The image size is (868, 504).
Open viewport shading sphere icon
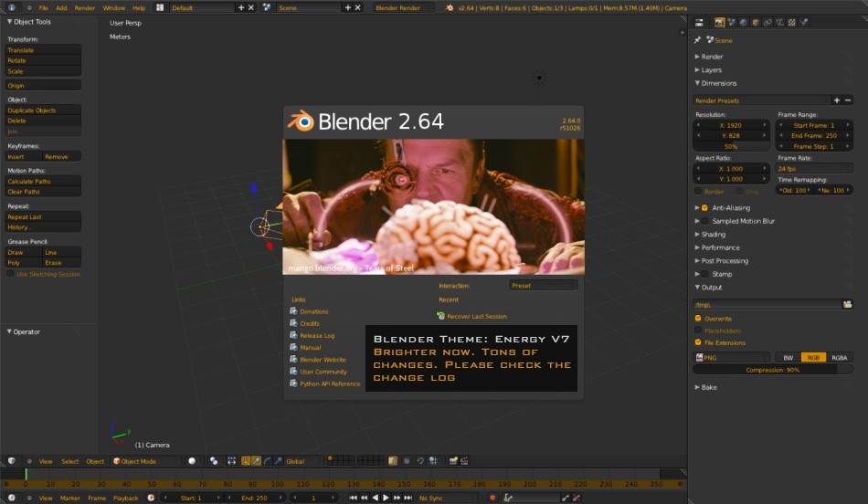(192, 461)
